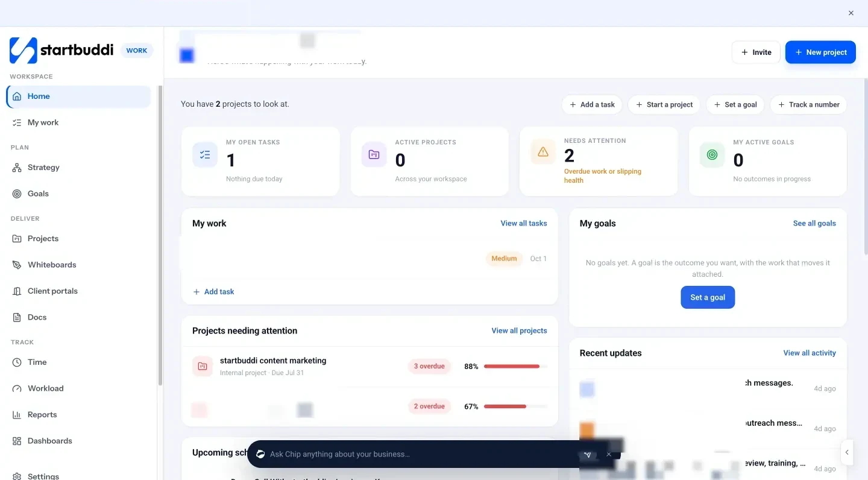Click the Client portals building icon
Image resolution: width=868 pixels, height=480 pixels.
click(17, 291)
